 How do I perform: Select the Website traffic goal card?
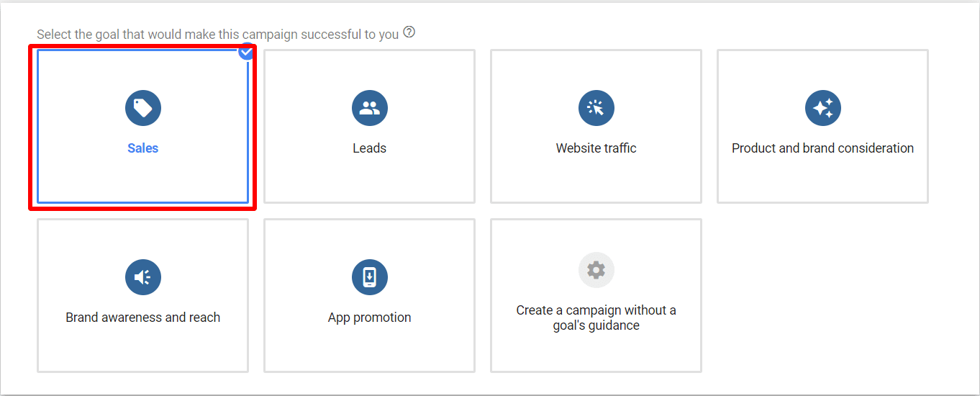pos(596,126)
